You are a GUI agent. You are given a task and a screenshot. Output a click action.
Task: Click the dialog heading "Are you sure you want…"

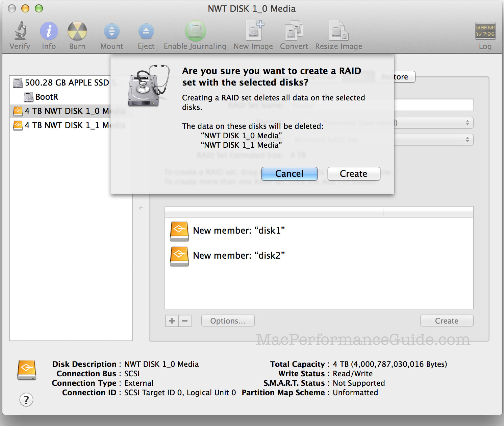coord(272,77)
